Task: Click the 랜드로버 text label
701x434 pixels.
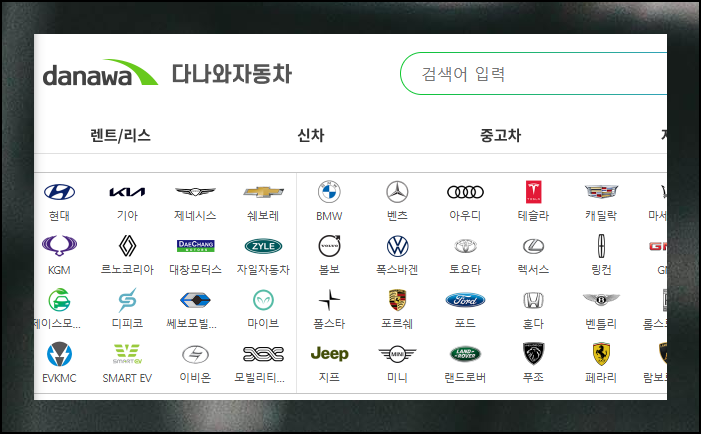Action: pyautogui.click(x=465, y=378)
